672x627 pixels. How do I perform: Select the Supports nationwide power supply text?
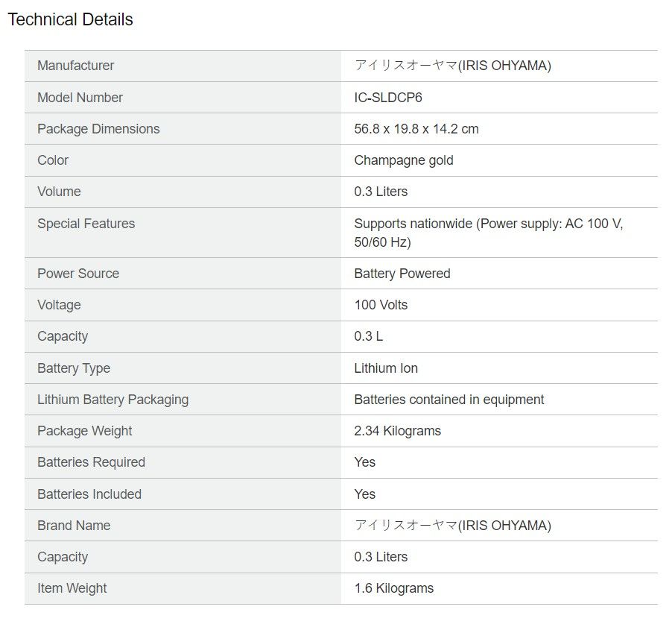tap(487, 233)
